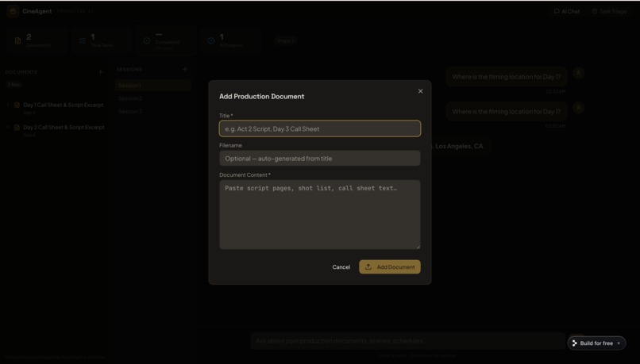Image resolution: width=640 pixels, height=364 pixels.
Task: Open Day 1 Call Sheet & Script Excerpt
Action: [x=64, y=105]
